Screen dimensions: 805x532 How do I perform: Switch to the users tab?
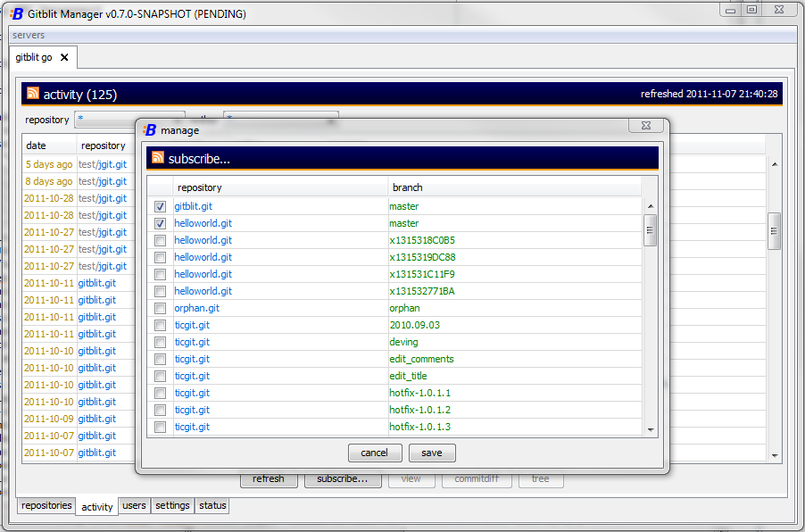click(x=134, y=505)
